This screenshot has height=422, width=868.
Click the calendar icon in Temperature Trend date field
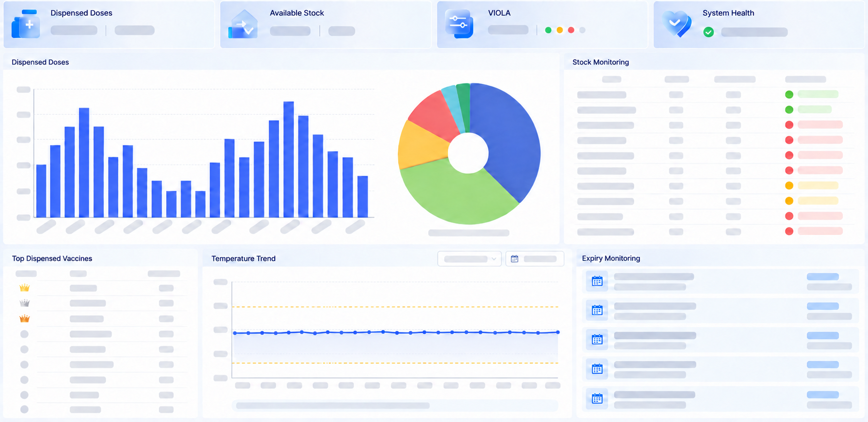tap(515, 259)
